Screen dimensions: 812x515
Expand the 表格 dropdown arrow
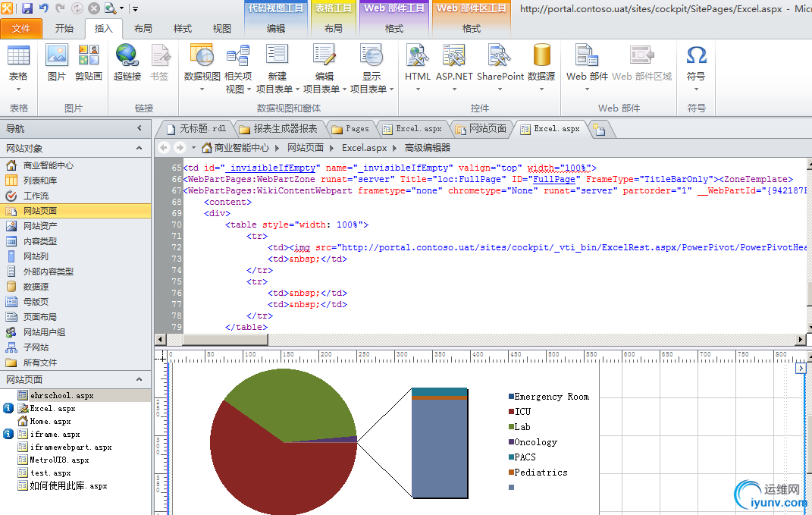18,89
